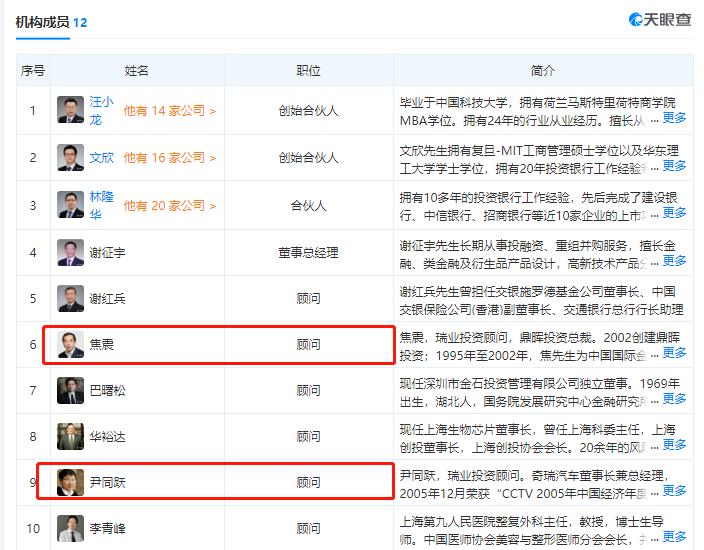Click 谢红兵's bio text

(541, 300)
